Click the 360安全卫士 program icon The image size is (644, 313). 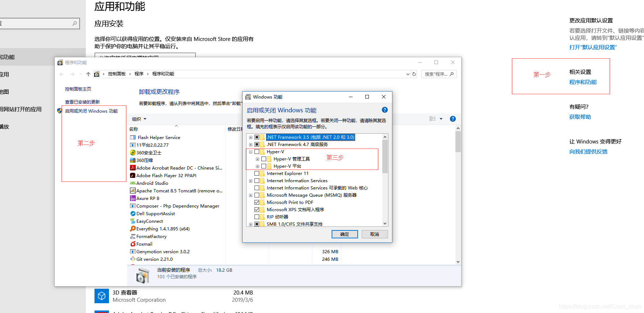coord(133,153)
